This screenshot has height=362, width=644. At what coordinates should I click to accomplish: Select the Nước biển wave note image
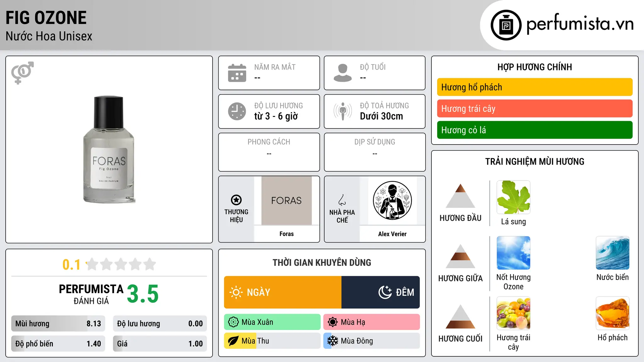coord(613,253)
